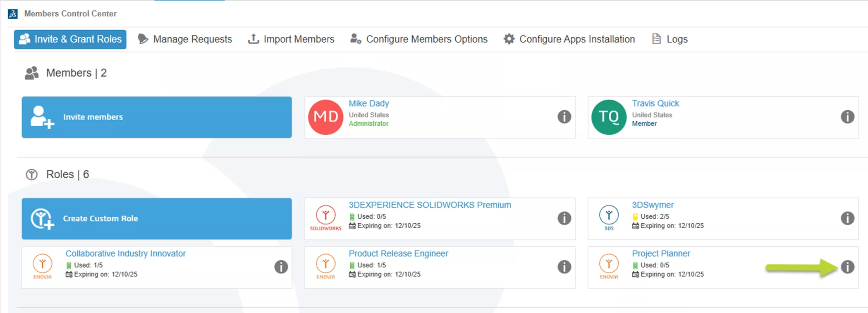The width and height of the screenshot is (868, 313).
Task: Open the Project Planner role link
Action: coord(661,253)
